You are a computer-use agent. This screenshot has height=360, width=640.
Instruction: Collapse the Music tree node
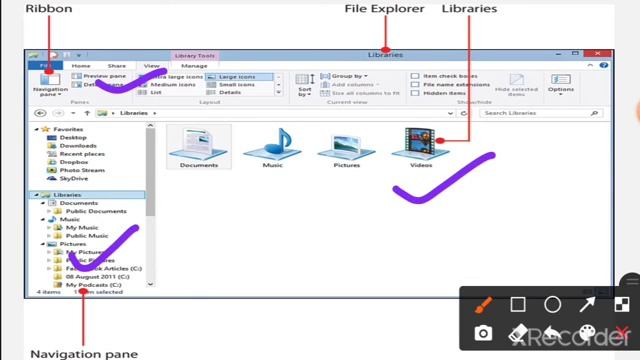[42, 220]
